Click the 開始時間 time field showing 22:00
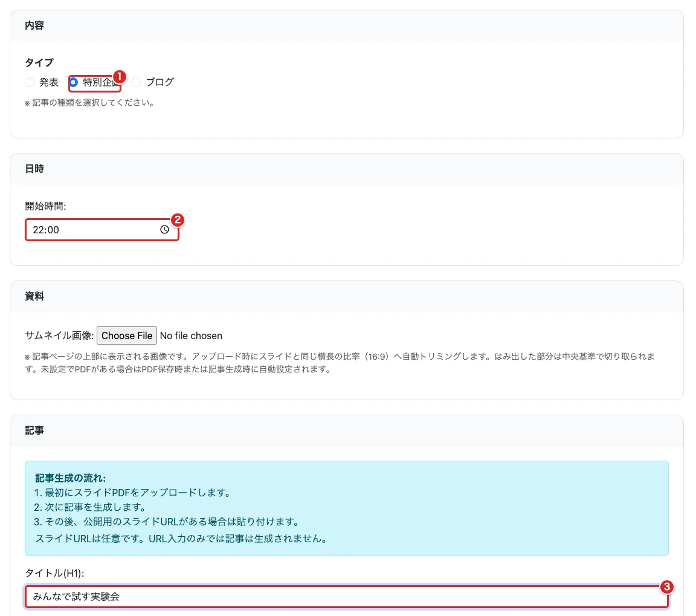This screenshot has height=616, width=696. tap(102, 230)
